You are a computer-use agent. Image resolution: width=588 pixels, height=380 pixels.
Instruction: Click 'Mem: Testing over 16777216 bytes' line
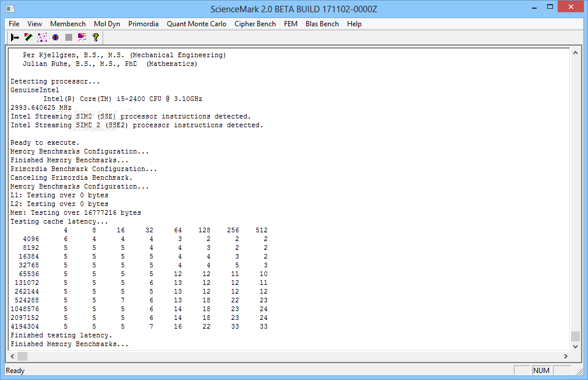click(76, 212)
